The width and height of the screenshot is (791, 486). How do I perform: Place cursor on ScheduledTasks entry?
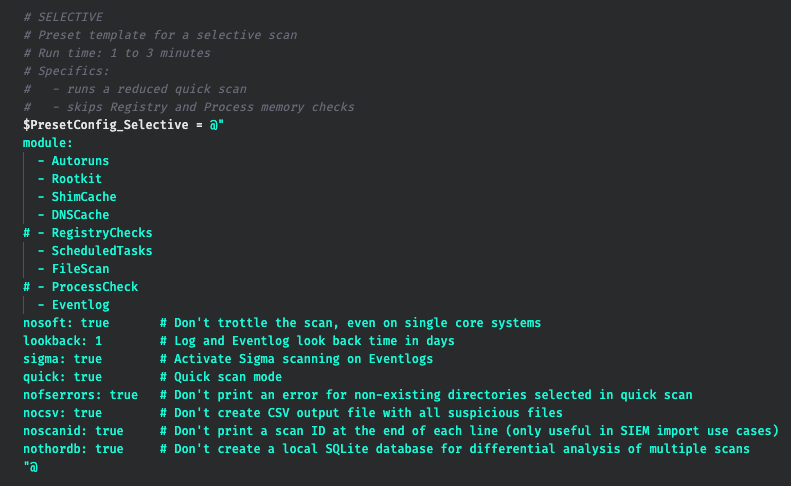click(x=95, y=251)
